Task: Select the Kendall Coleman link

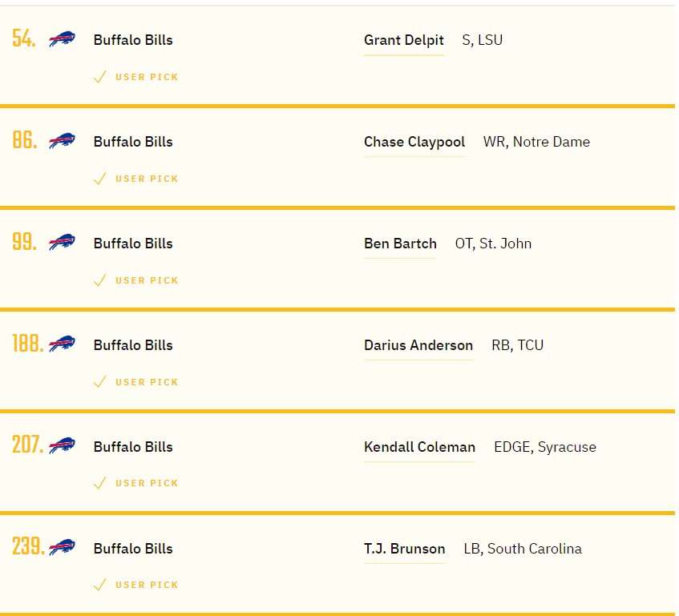Action: pyautogui.click(x=419, y=447)
